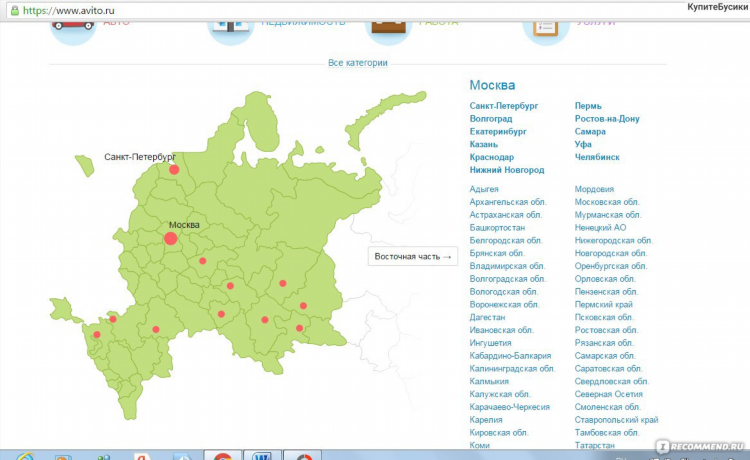Open the Кировская обл. link
Viewport: 750px width, 460px height.
point(499,433)
